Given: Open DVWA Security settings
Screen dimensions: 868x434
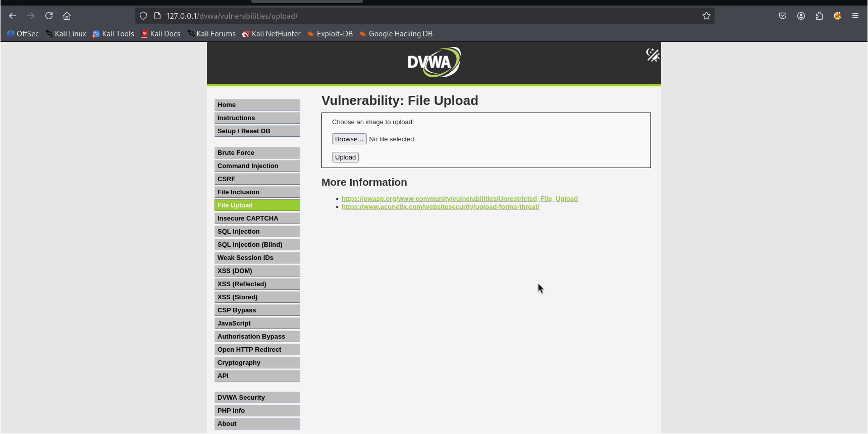Looking at the screenshot, I should click(x=257, y=397).
